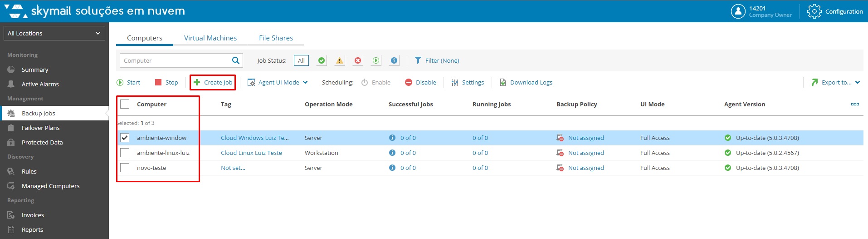Filter jobs by failed status icon

point(358,60)
